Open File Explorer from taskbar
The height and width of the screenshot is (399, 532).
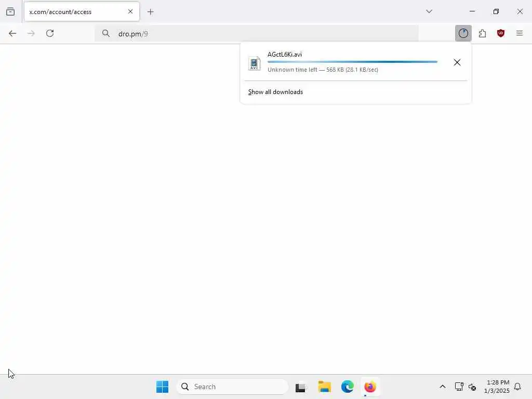coord(324,387)
